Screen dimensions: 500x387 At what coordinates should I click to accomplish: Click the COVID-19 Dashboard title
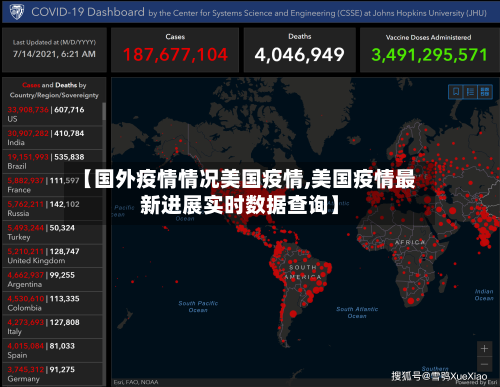click(x=88, y=12)
